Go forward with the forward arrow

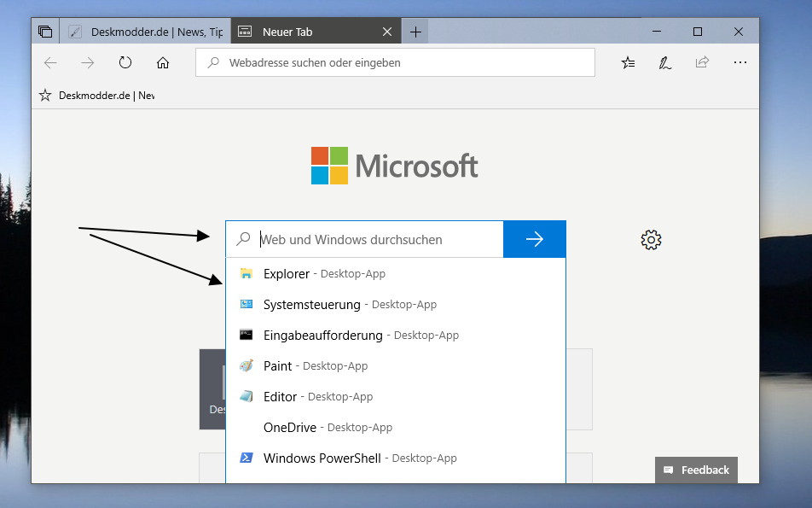coord(88,62)
